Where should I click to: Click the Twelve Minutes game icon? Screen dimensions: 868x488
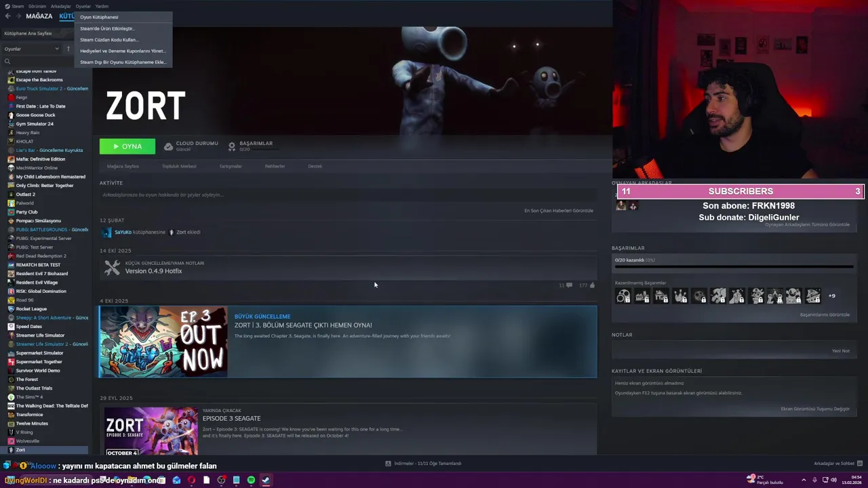click(11, 424)
